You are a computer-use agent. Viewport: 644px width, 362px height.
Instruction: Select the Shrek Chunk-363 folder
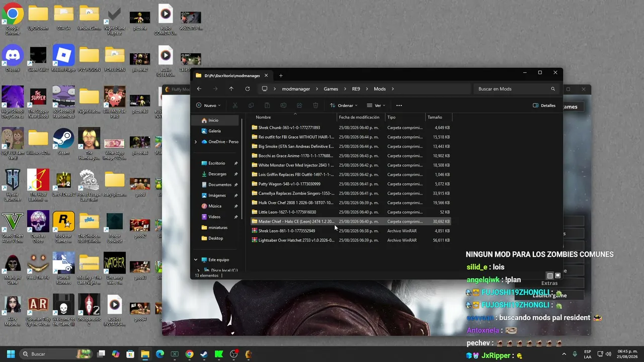[351, 128]
